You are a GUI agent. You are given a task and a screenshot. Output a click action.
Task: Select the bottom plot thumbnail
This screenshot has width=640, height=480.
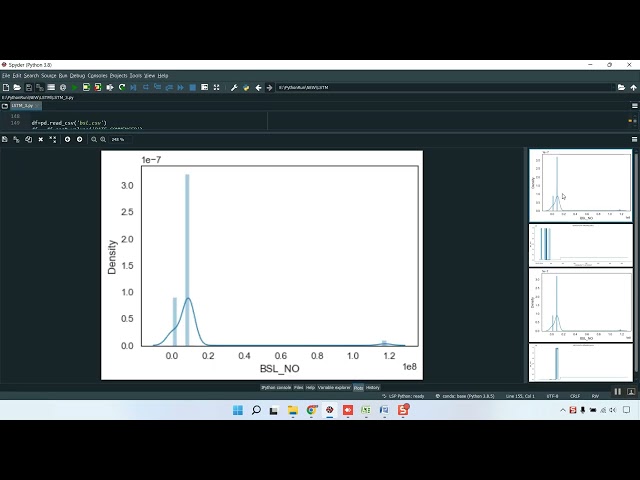click(580, 362)
